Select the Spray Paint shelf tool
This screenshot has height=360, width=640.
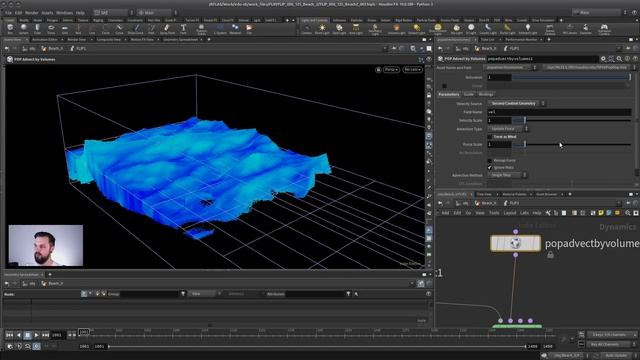(167, 29)
